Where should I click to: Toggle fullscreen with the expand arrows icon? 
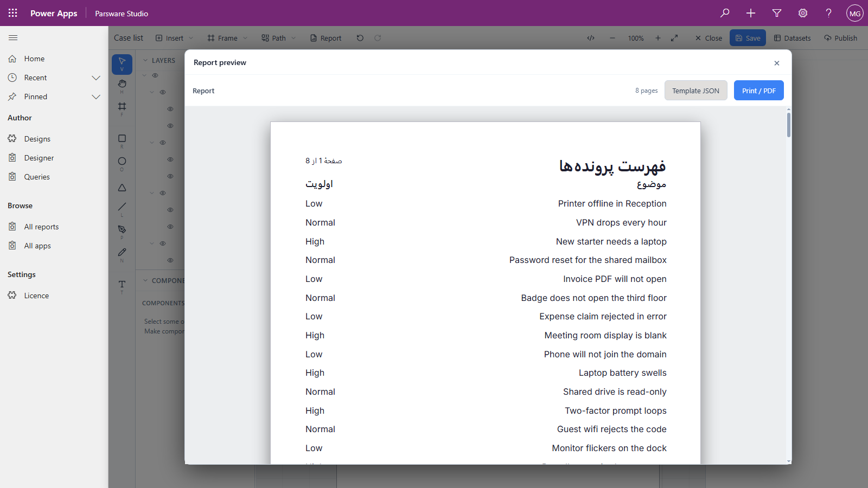674,38
